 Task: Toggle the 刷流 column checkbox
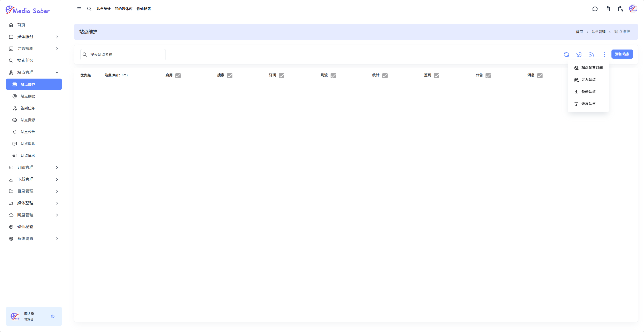pyautogui.click(x=333, y=76)
